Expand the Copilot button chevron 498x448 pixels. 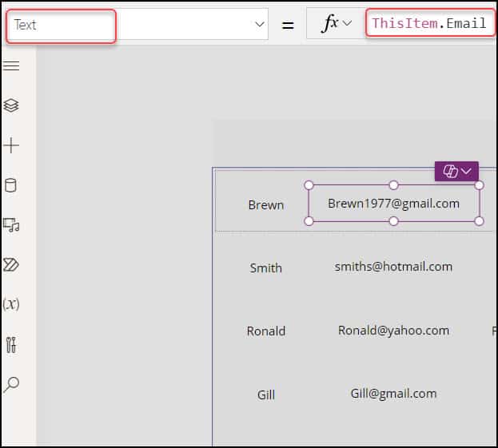click(x=466, y=172)
